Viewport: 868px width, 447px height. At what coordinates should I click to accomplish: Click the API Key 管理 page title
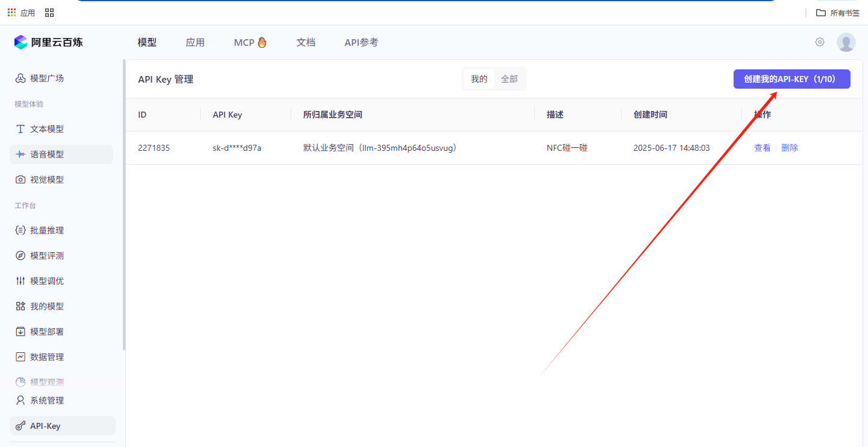pos(166,79)
